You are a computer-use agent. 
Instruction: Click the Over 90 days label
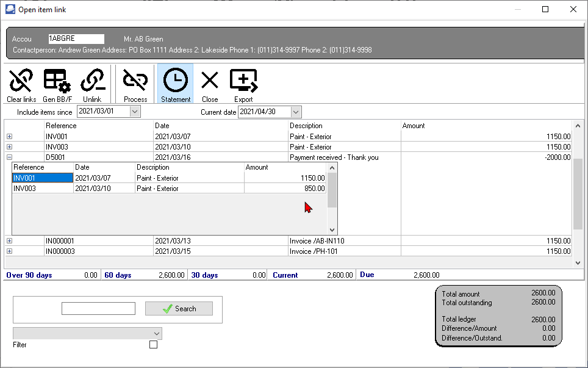(x=29, y=275)
